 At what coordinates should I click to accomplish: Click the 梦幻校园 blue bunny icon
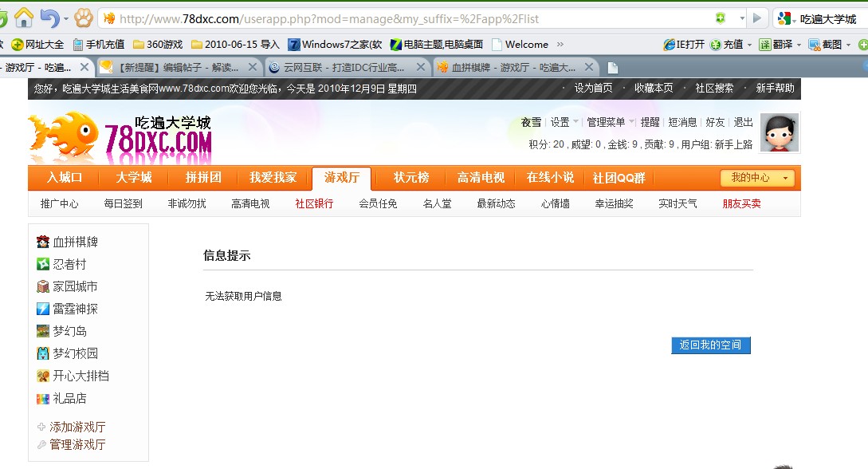coord(43,353)
